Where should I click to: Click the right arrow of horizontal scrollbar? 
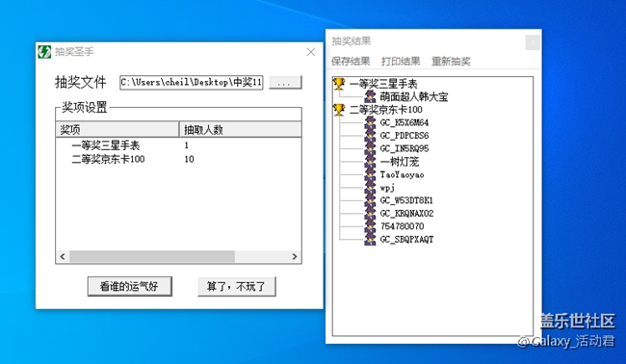click(x=295, y=256)
